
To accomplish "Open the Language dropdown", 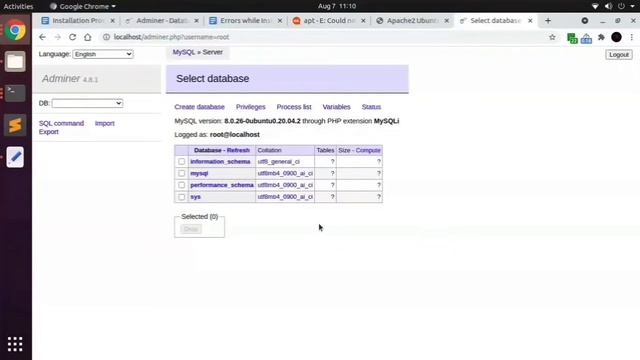I will 103,54.
